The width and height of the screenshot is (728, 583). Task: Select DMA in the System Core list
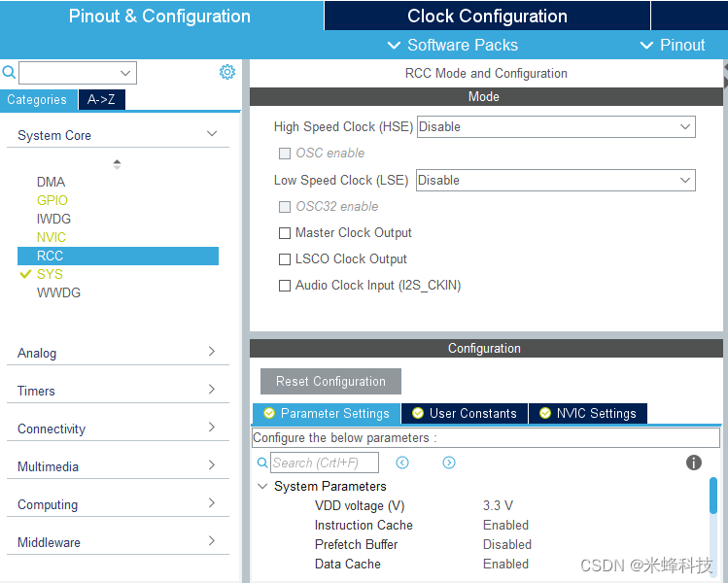[x=52, y=182]
